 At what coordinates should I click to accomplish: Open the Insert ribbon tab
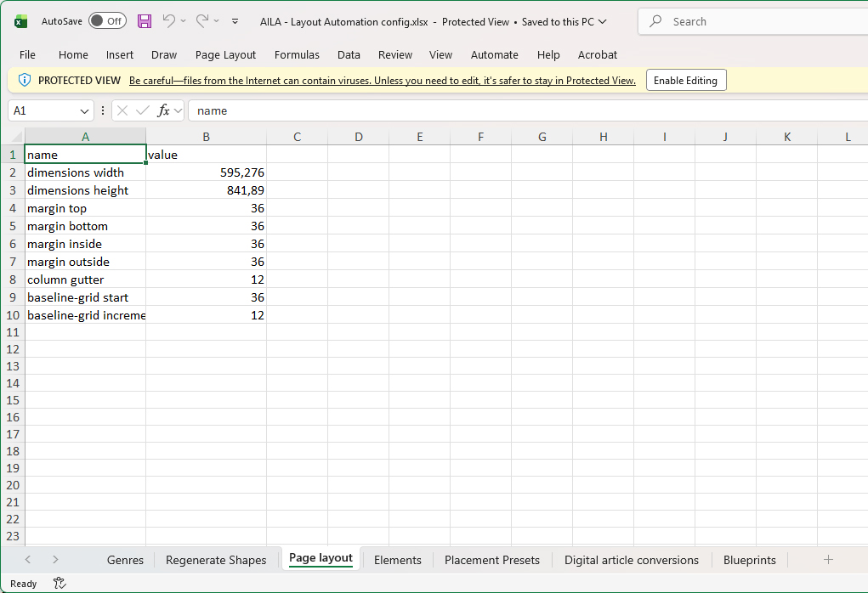[120, 54]
